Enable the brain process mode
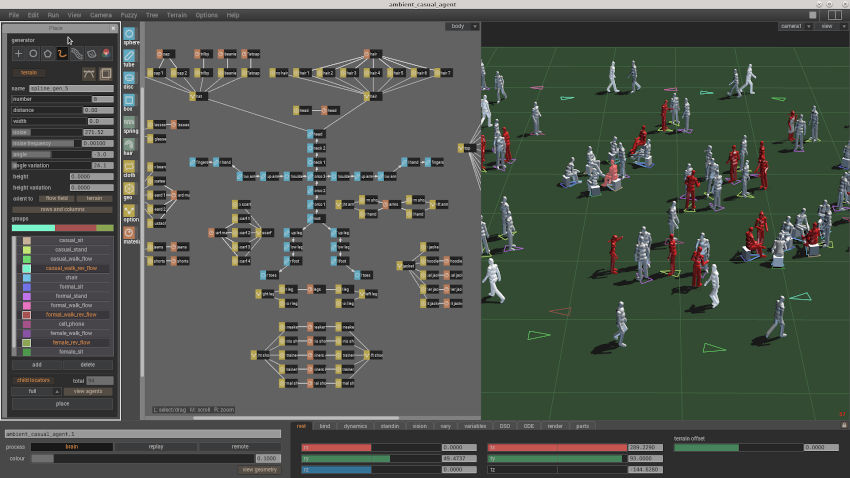Viewport: 850px width, 478px height. tap(72, 447)
